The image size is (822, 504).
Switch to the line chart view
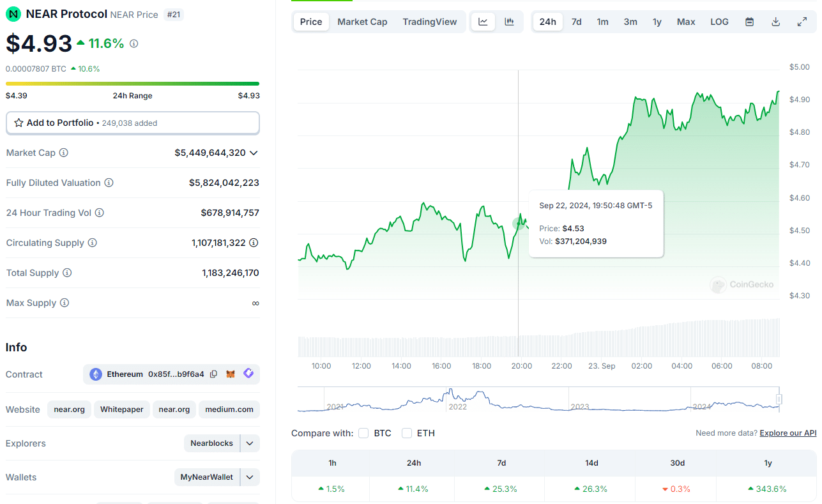(483, 22)
